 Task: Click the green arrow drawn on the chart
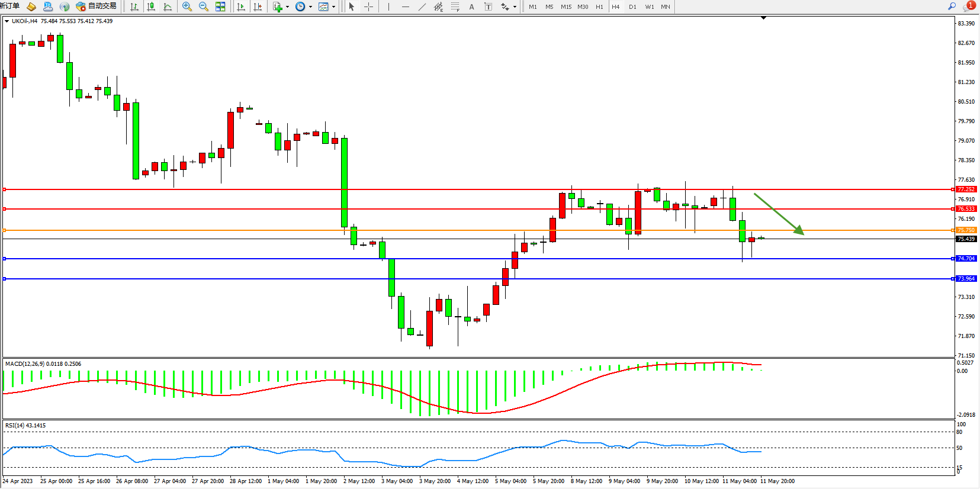click(779, 214)
